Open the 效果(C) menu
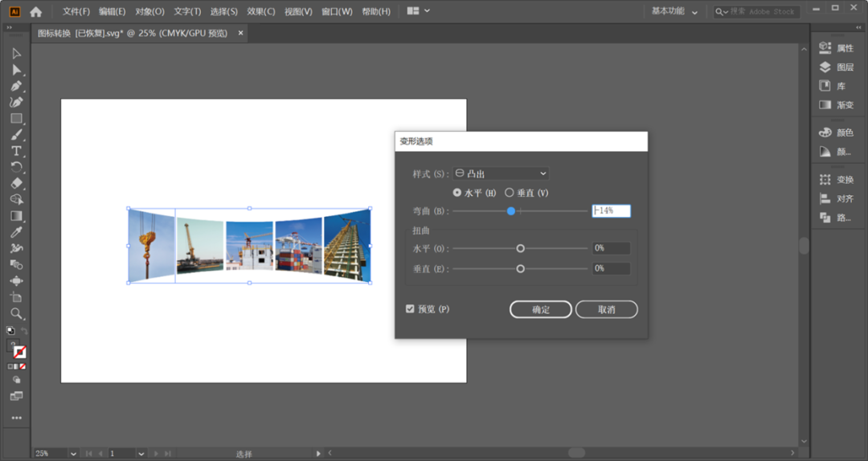This screenshot has width=868, height=461. click(x=260, y=11)
